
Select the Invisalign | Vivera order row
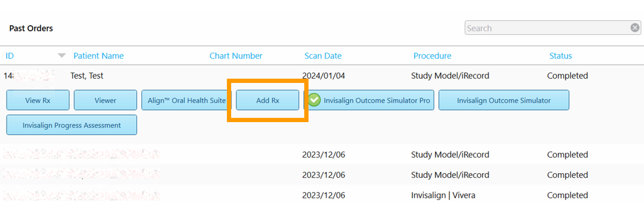tap(322, 194)
